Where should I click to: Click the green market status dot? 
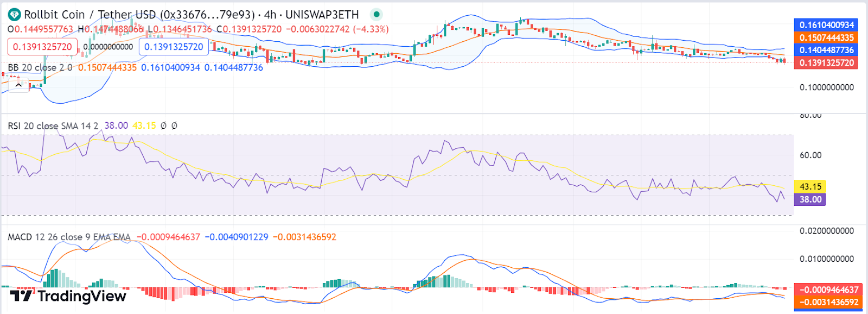(376, 15)
